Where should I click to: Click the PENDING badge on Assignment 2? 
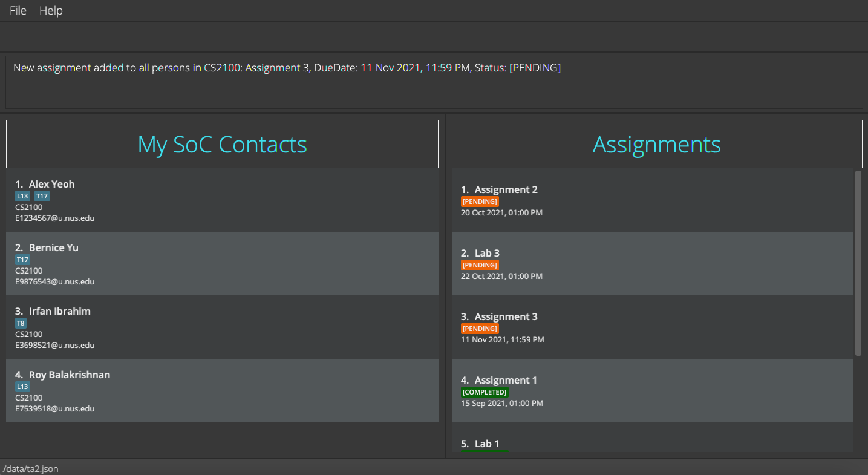pos(480,201)
